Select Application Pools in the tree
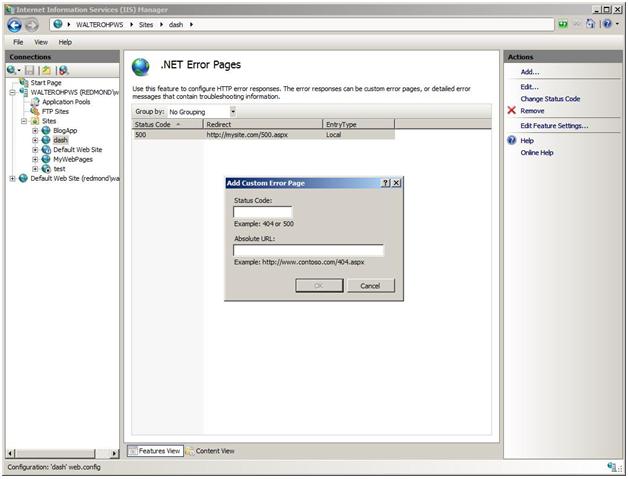628x479 pixels. pos(66,102)
